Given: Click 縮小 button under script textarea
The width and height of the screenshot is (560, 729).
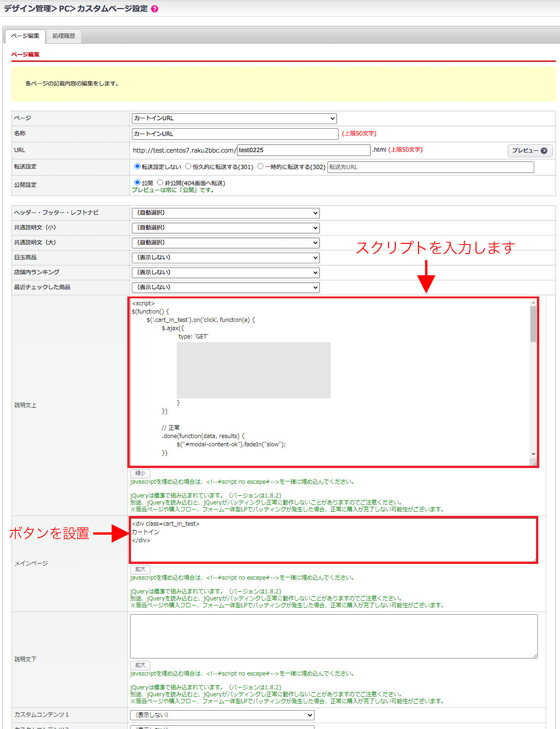Looking at the screenshot, I should click(x=140, y=473).
